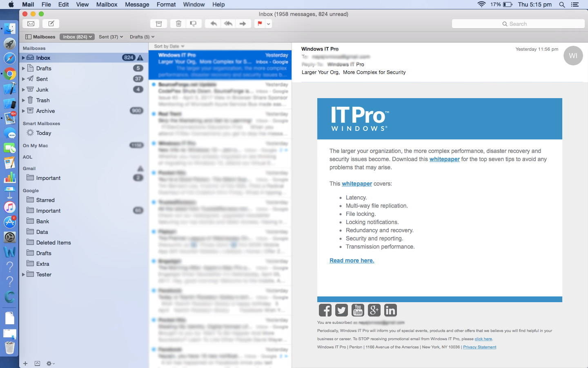This screenshot has width=588, height=368.
Task: Open the Today smart mailbox
Action: (83, 133)
